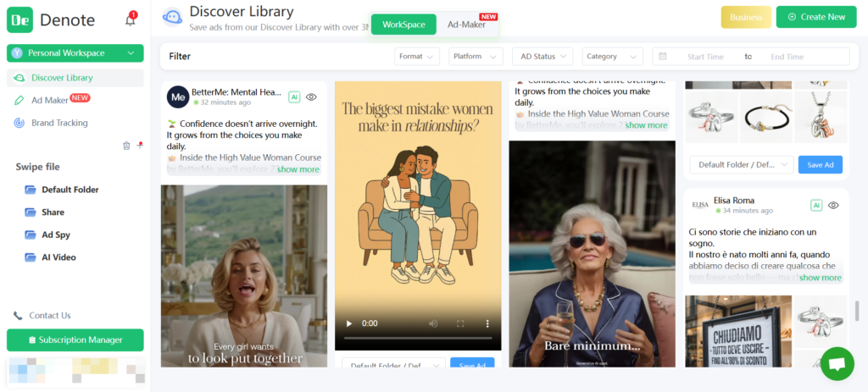868x392 pixels.
Task: Open the notification bell with red badge
Action: tap(131, 20)
